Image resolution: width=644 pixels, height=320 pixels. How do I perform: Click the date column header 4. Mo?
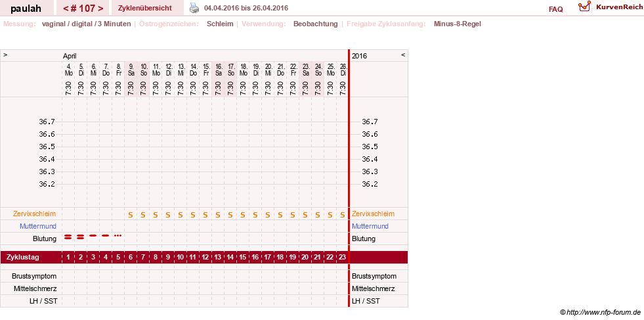(x=68, y=70)
